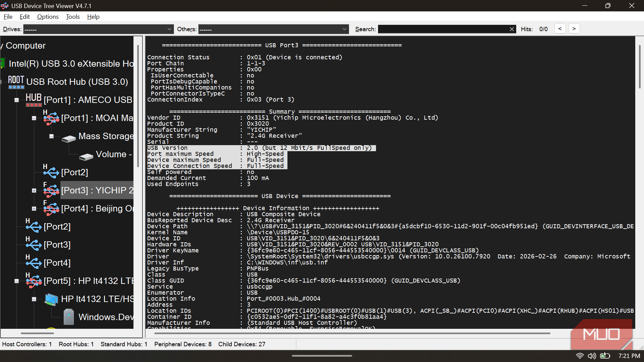Click the empty Port2 USB icon under AMECO hub
Screen dimensions: 644x362
coord(51,172)
